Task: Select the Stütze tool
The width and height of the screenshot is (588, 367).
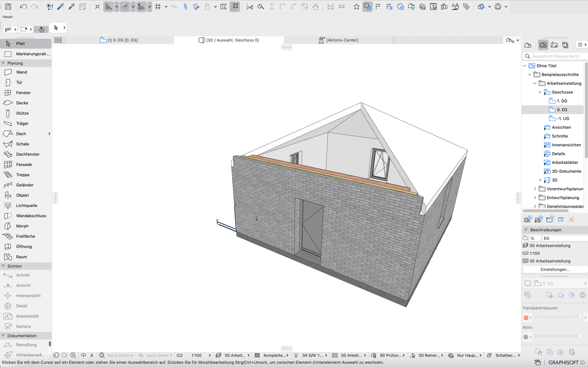Action: pyautogui.click(x=26, y=113)
